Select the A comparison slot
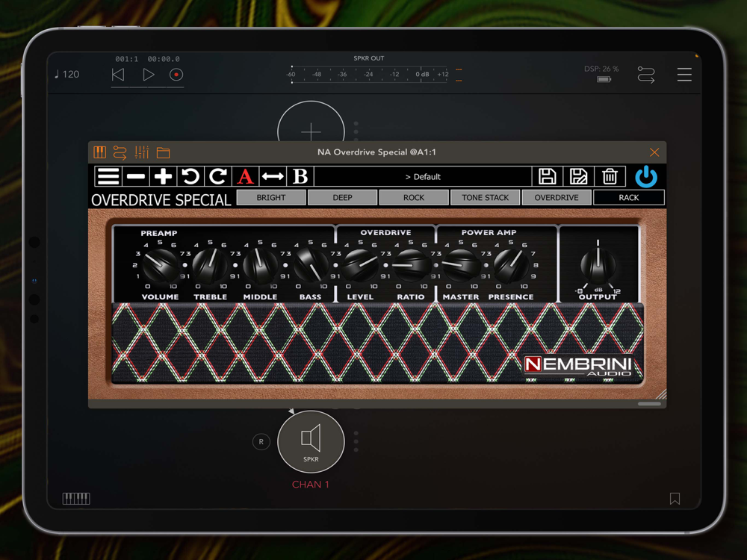This screenshot has width=747, height=560. click(245, 177)
